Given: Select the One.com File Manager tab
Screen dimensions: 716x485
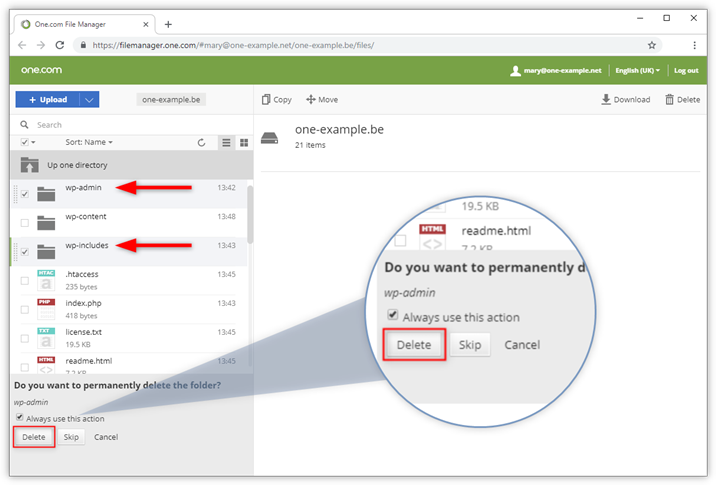Looking at the screenshot, I should click(x=84, y=24).
